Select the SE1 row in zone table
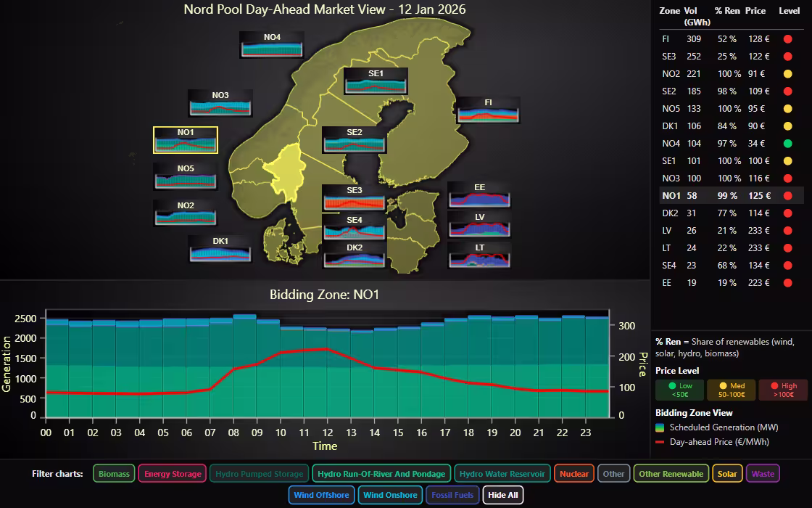This screenshot has height=508, width=812. 731,161
